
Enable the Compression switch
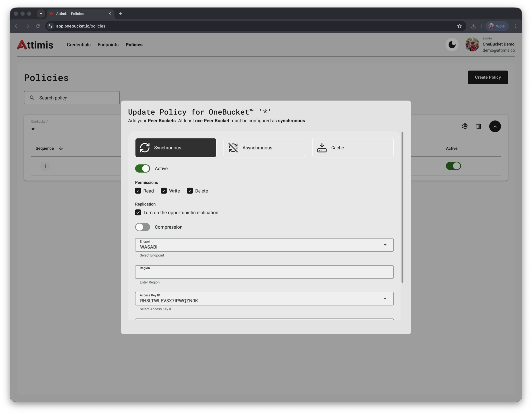[x=142, y=227]
